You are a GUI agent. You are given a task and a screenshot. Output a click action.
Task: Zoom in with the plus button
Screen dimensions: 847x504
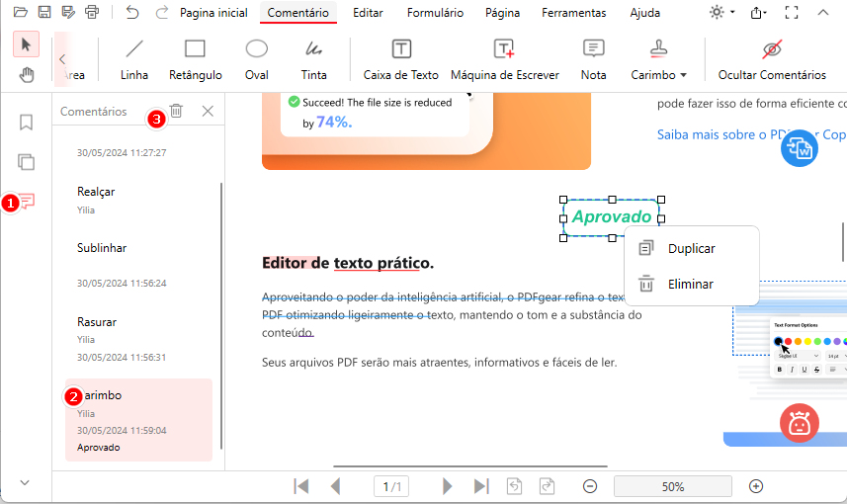pos(756,486)
